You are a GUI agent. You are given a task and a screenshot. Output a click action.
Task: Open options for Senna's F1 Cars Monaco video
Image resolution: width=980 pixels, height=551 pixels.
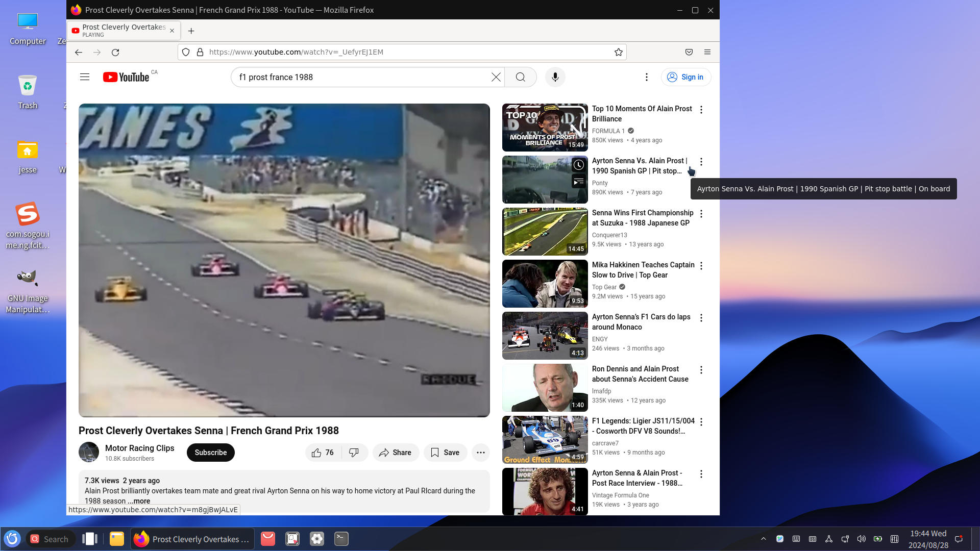click(x=701, y=318)
